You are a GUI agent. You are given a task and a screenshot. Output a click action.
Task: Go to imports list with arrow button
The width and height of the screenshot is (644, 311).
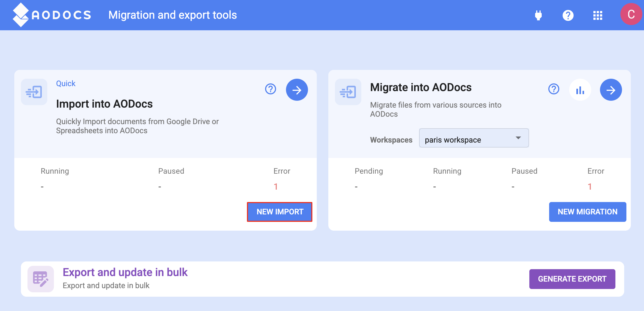[x=297, y=90]
